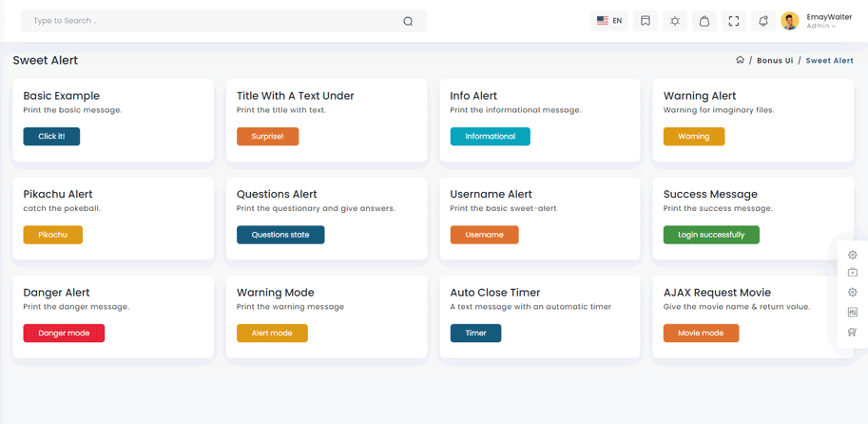
Task: Go to Bonus Ui breadcrumb
Action: 775,61
